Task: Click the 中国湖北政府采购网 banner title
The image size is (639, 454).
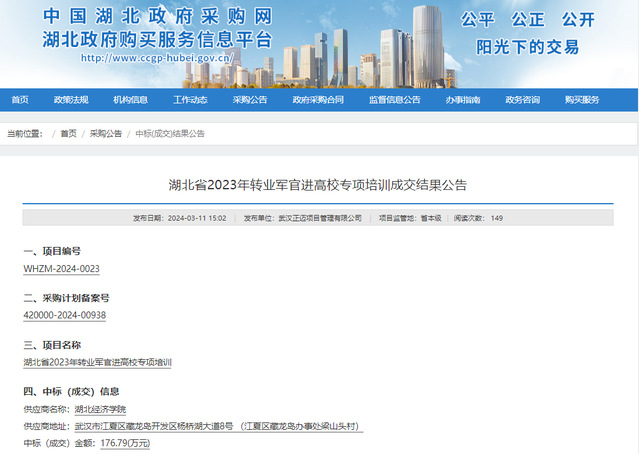Action: point(157,17)
